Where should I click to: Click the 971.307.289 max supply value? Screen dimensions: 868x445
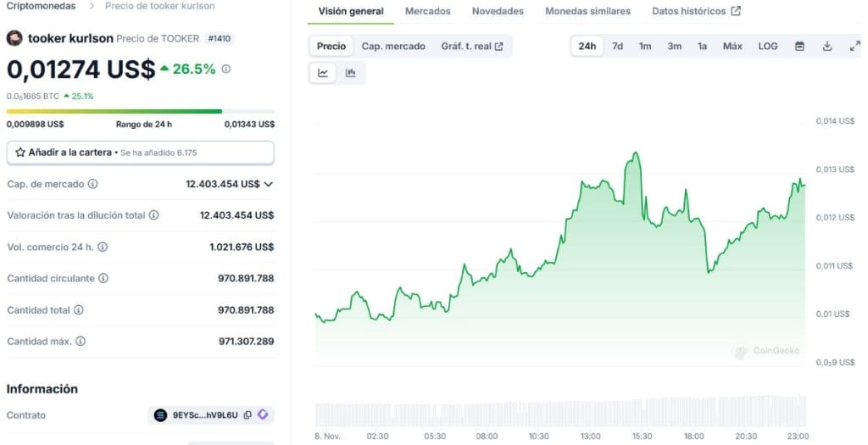pos(247,342)
